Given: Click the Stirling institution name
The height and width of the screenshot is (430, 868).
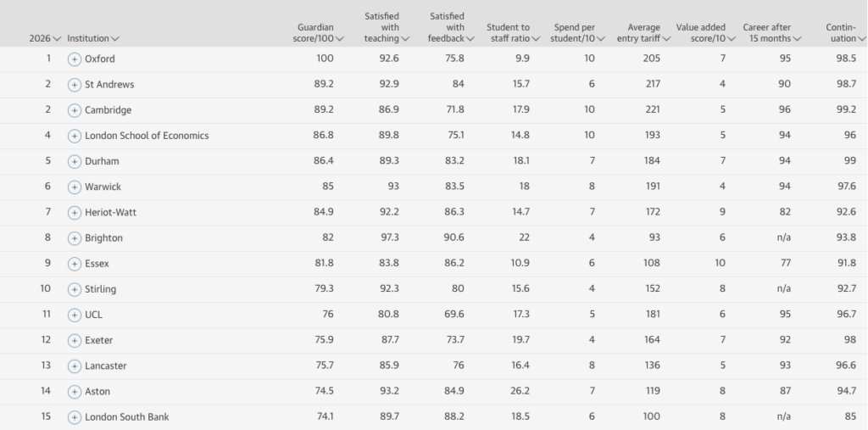Looking at the screenshot, I should click(100, 289).
